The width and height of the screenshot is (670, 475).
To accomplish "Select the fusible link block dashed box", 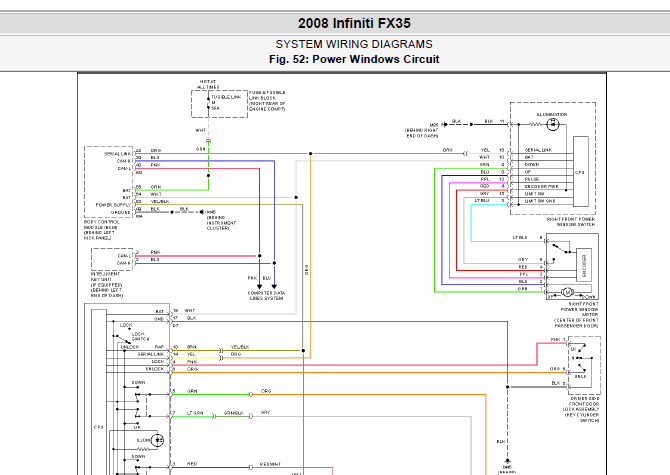I will (x=219, y=104).
